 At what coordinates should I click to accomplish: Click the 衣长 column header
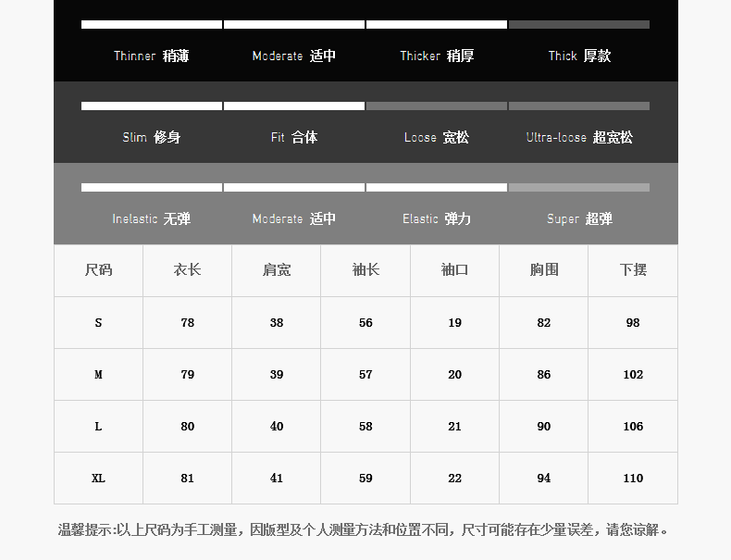click(x=187, y=270)
